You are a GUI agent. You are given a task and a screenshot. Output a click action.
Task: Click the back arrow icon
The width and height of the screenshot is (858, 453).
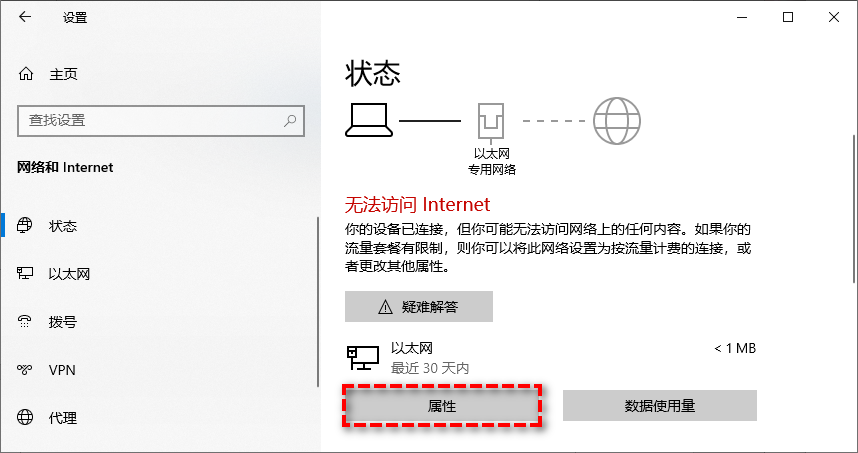25,17
